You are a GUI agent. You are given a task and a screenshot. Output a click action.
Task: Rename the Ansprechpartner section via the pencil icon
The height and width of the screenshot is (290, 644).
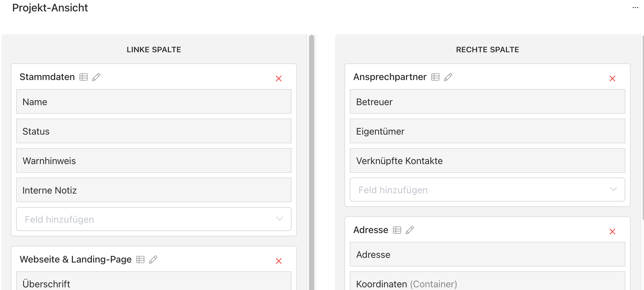[448, 77]
